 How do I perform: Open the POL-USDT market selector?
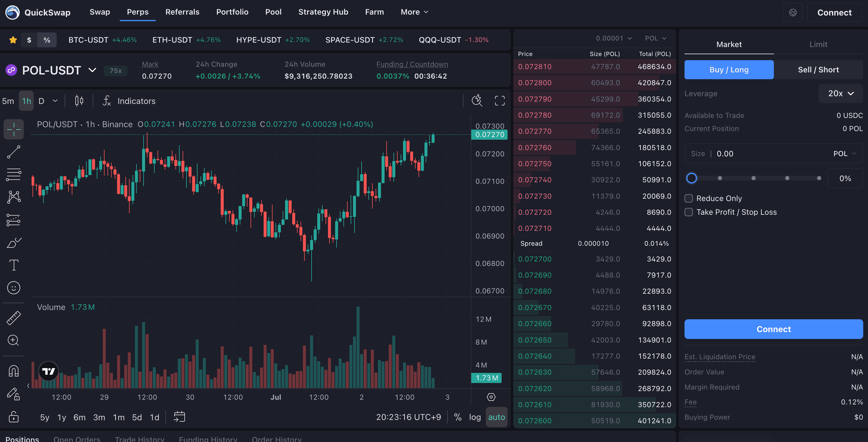[59, 70]
